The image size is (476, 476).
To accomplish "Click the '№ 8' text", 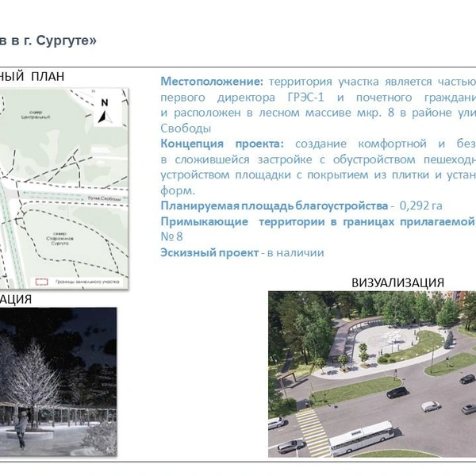I will click(x=171, y=236).
